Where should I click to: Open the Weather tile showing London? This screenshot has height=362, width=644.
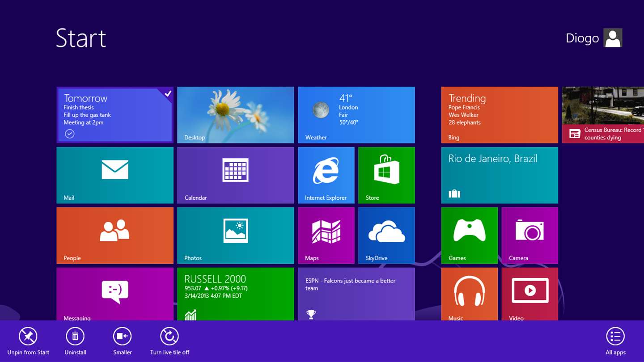point(356,115)
